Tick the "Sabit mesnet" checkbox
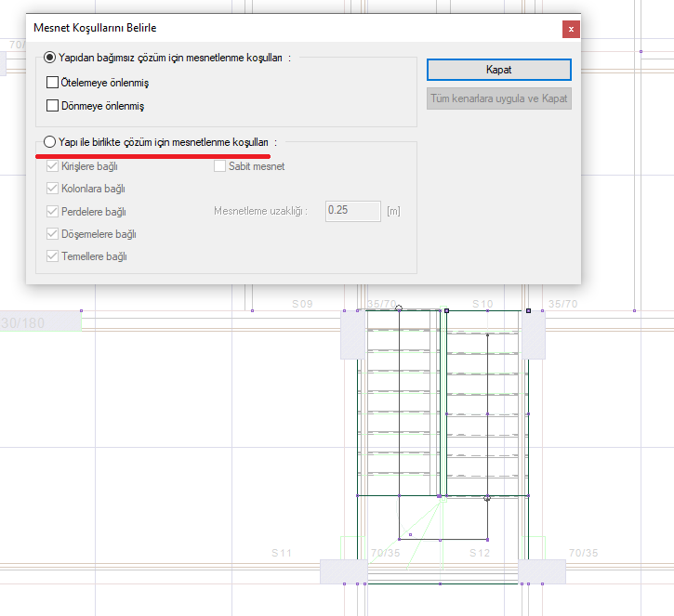Image resolution: width=674 pixels, height=616 pixels. [220, 167]
